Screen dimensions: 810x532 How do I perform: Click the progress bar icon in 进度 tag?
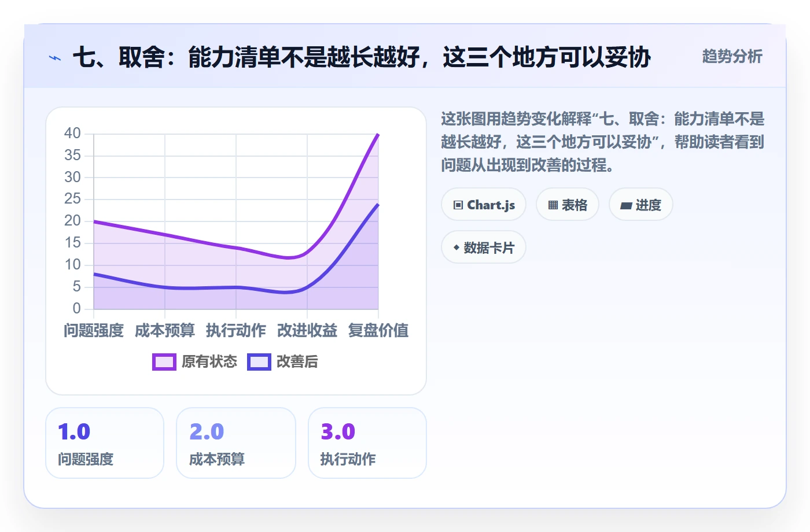[x=626, y=205]
